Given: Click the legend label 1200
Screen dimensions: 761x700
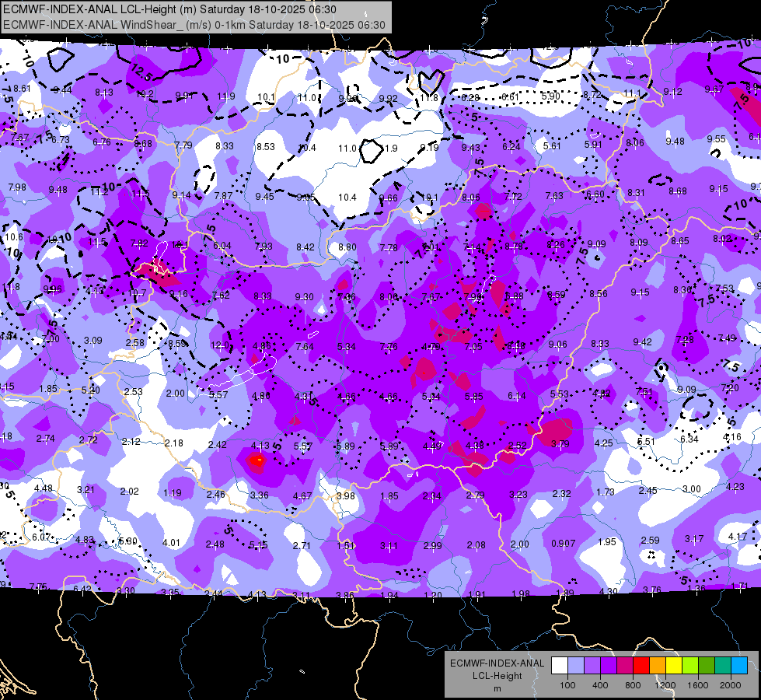Looking at the screenshot, I should tap(665, 685).
